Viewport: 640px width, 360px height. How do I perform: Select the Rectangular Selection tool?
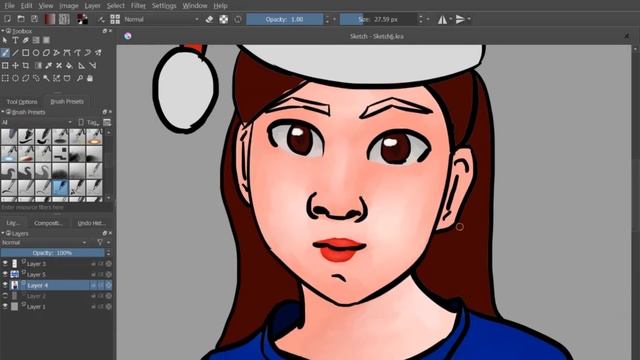point(5,78)
